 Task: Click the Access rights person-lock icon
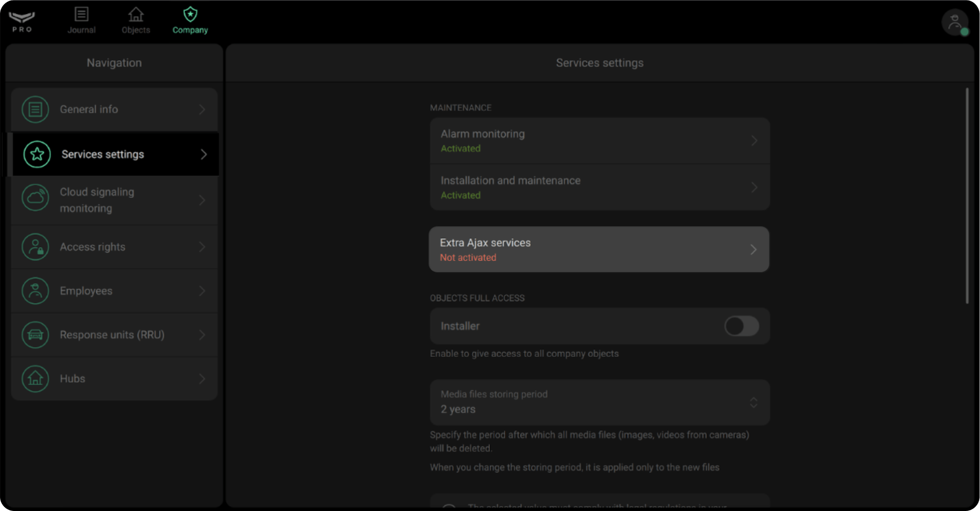coord(35,247)
